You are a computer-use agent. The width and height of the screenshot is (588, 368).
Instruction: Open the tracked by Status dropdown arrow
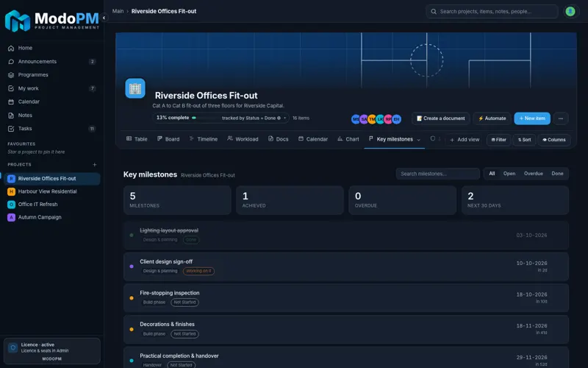click(x=285, y=118)
